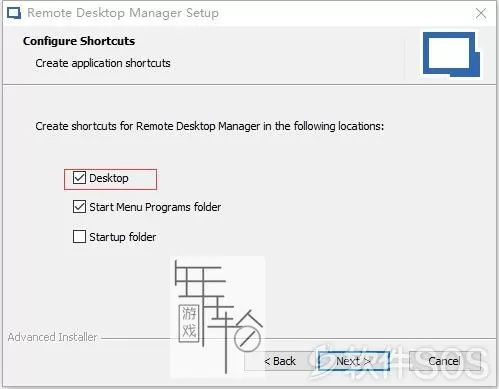Image resolution: width=499 pixels, height=389 pixels.
Task: Click the Startup folder label text
Action: (x=123, y=237)
